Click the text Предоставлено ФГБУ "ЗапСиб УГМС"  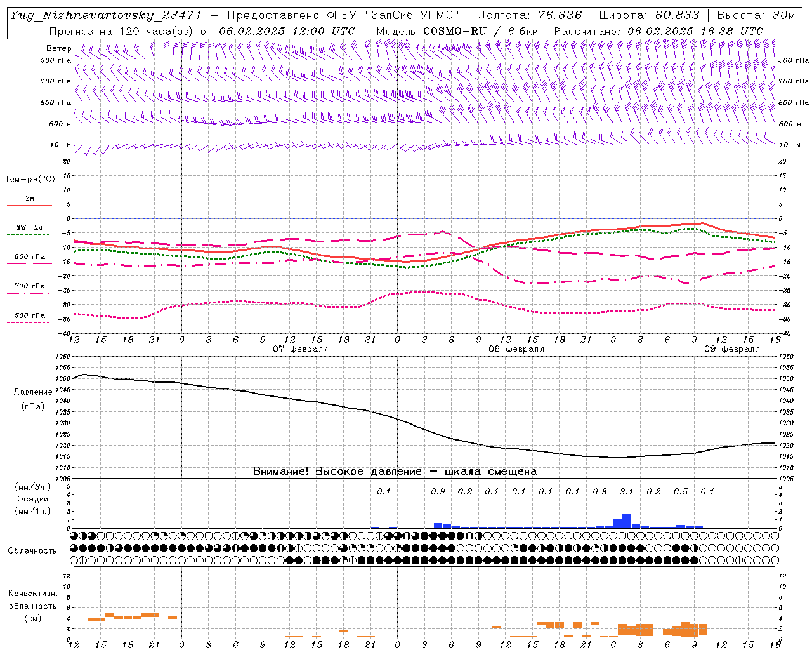coord(343,15)
